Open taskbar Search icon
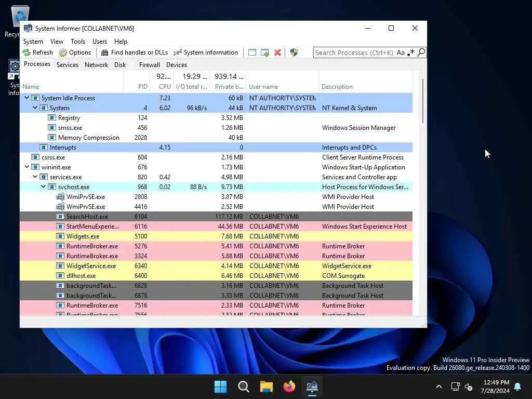532x399 pixels. [244, 387]
